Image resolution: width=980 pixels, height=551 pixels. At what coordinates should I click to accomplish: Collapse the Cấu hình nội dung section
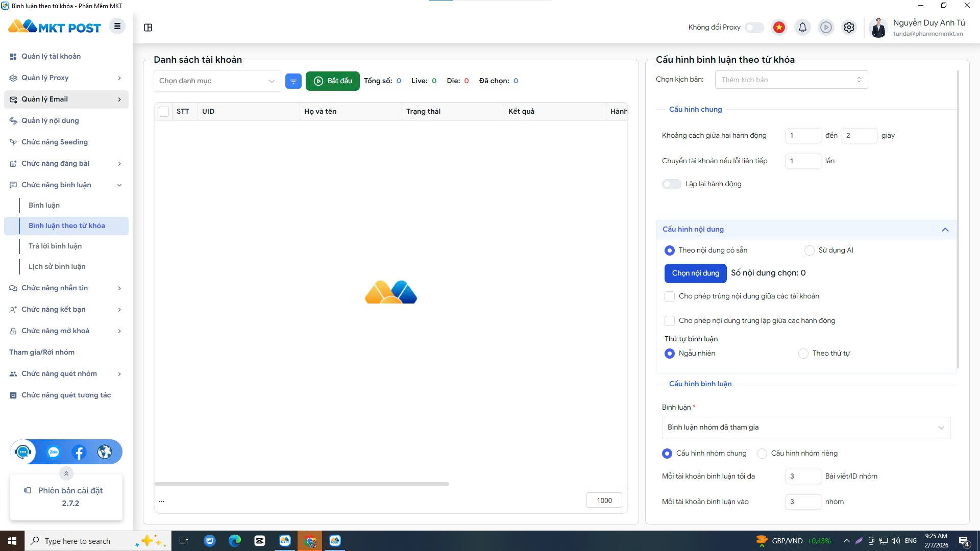[945, 229]
